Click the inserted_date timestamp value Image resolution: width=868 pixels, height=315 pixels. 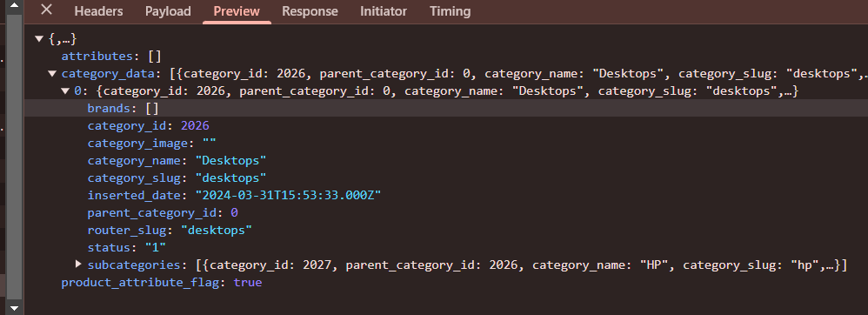[288, 196]
